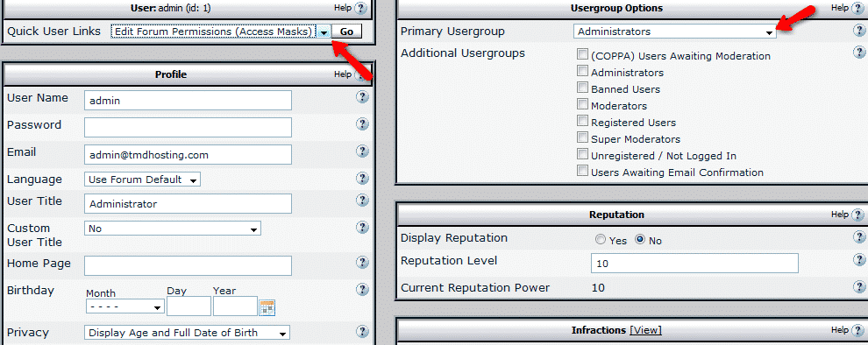The image size is (868, 345).
Task: Open the Quick User Links dropdown
Action: tap(220, 32)
